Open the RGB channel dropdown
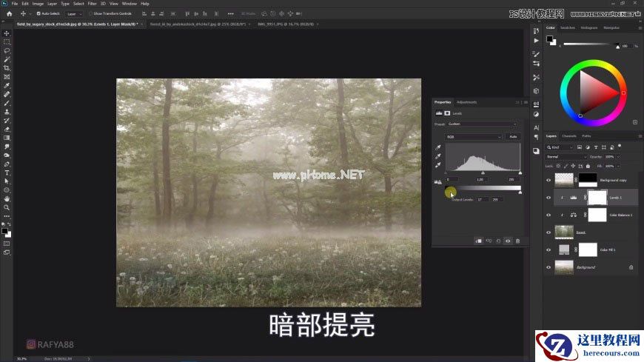Viewport: 644px width, 362px height. (x=474, y=137)
